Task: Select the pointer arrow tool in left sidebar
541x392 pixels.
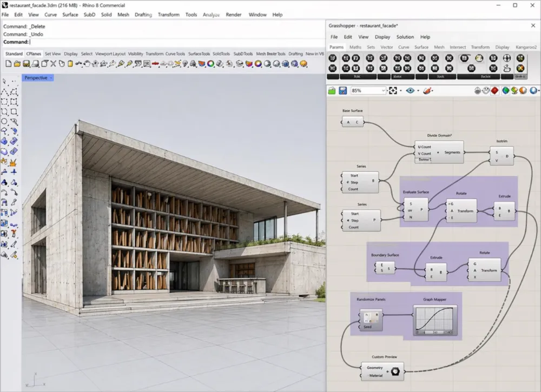Action: tap(4, 81)
